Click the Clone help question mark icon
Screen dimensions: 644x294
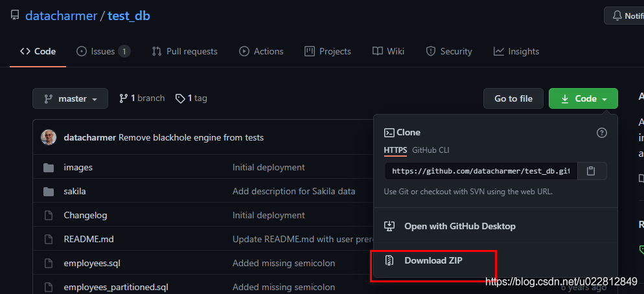tap(602, 133)
